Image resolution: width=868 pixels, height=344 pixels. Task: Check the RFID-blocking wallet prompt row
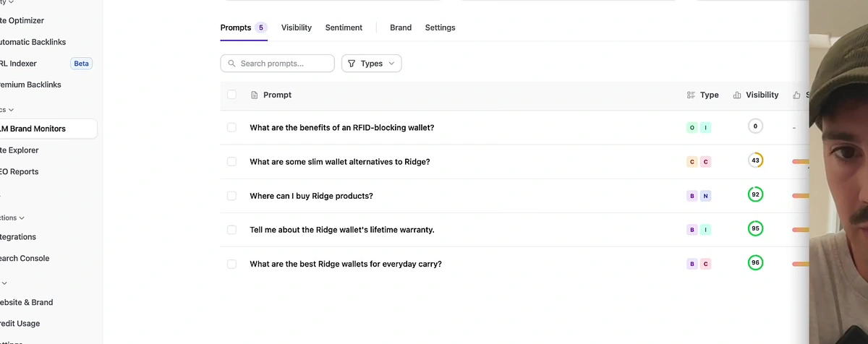click(x=231, y=127)
